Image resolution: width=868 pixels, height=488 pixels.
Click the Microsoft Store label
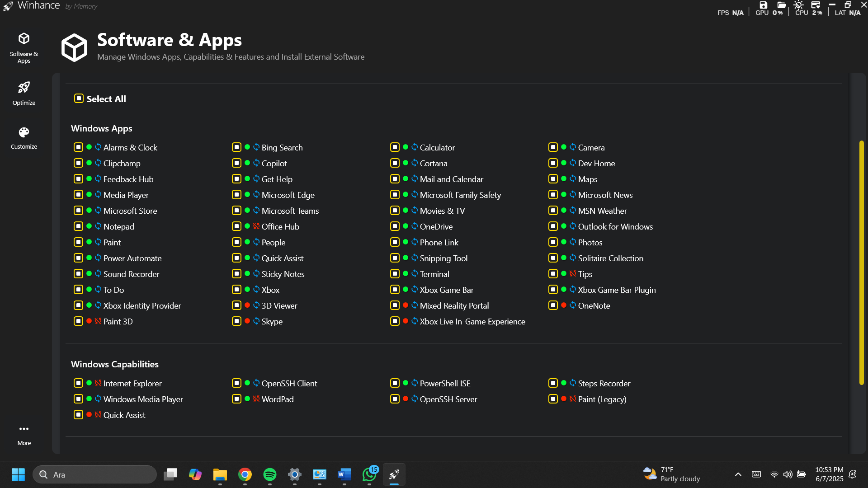[x=130, y=211]
